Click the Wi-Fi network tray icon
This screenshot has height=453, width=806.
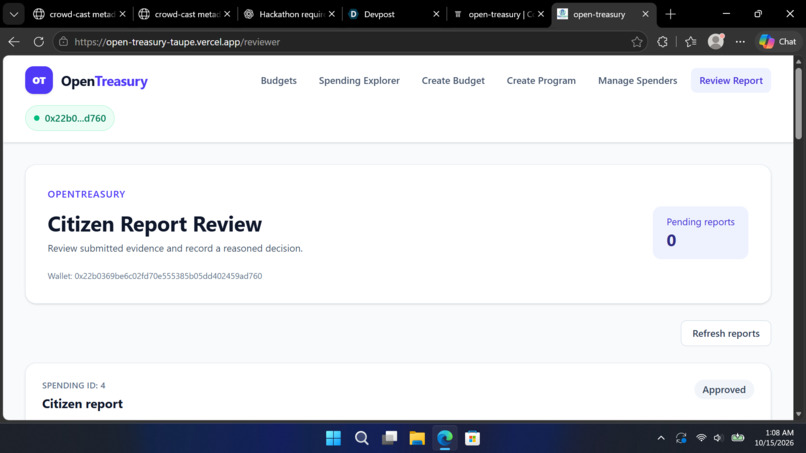click(701, 438)
